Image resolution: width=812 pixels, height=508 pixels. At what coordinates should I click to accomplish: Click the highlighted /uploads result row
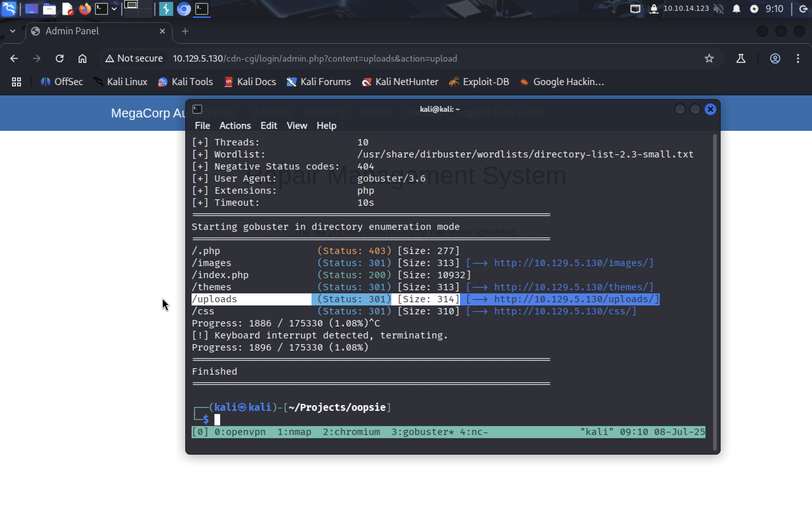point(425,299)
